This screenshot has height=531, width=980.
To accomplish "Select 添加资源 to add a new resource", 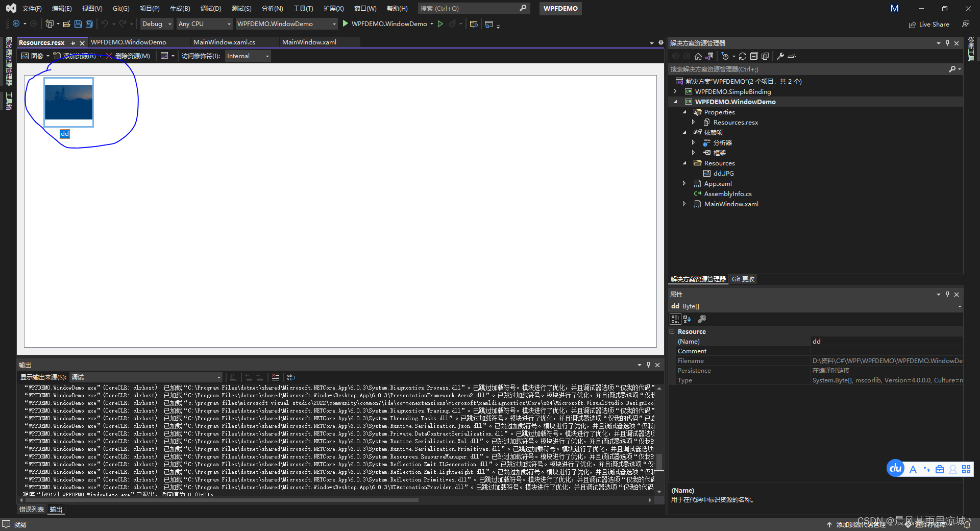I will click(x=78, y=56).
